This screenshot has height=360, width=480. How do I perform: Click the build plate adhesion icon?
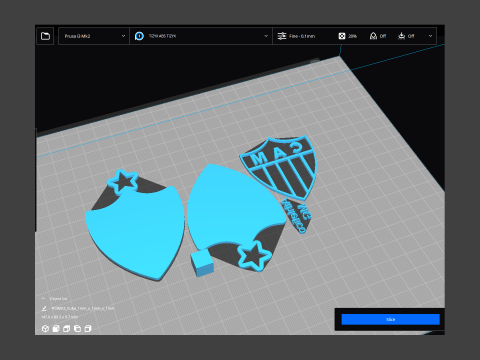click(402, 36)
